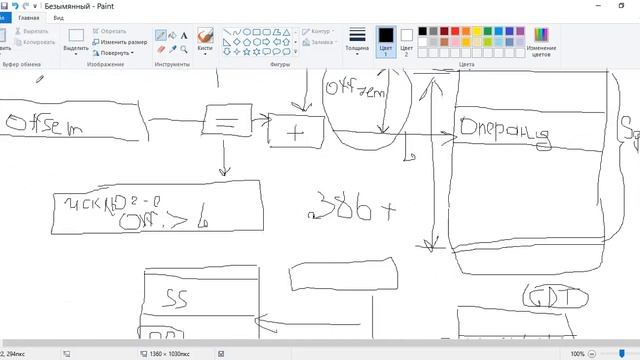Choose the Rounded rectangular callout shape
Screen dimensions: 640x360
[267, 52]
